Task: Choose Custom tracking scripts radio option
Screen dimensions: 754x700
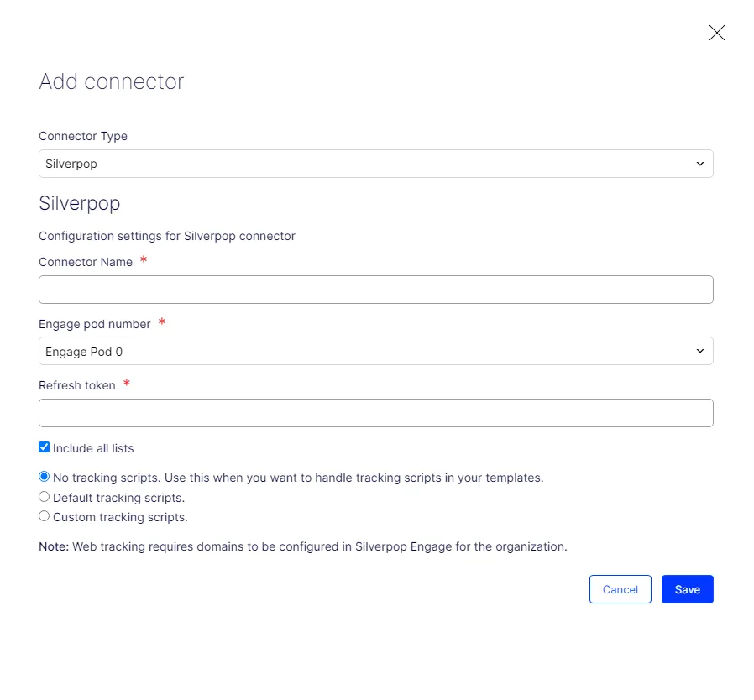Action: 45,516
